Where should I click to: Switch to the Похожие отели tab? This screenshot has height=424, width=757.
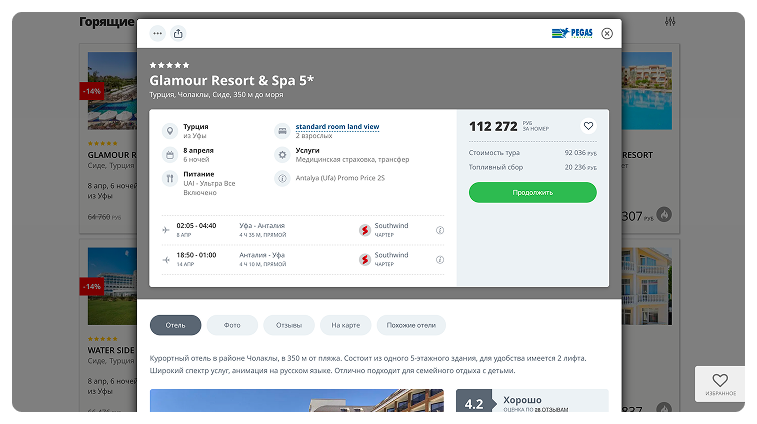pyautogui.click(x=411, y=325)
